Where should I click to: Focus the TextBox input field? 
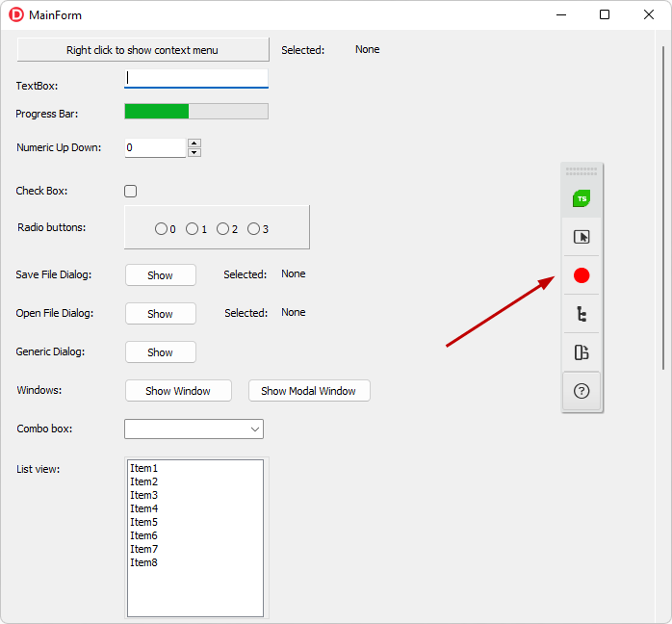(x=196, y=79)
